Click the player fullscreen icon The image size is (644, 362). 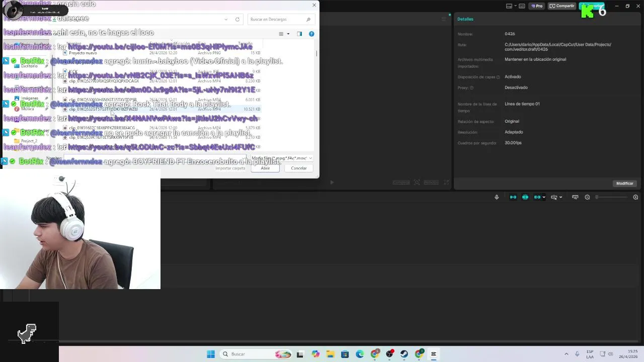coord(446,183)
